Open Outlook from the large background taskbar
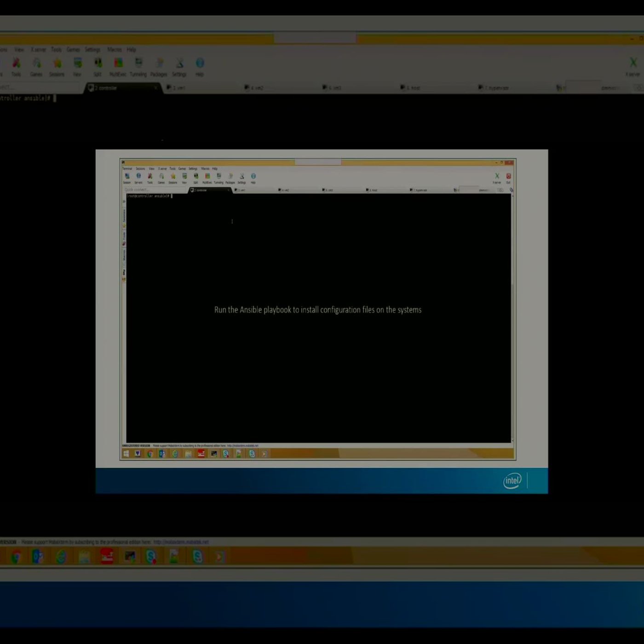Image resolution: width=644 pixels, height=644 pixels. [x=38, y=557]
